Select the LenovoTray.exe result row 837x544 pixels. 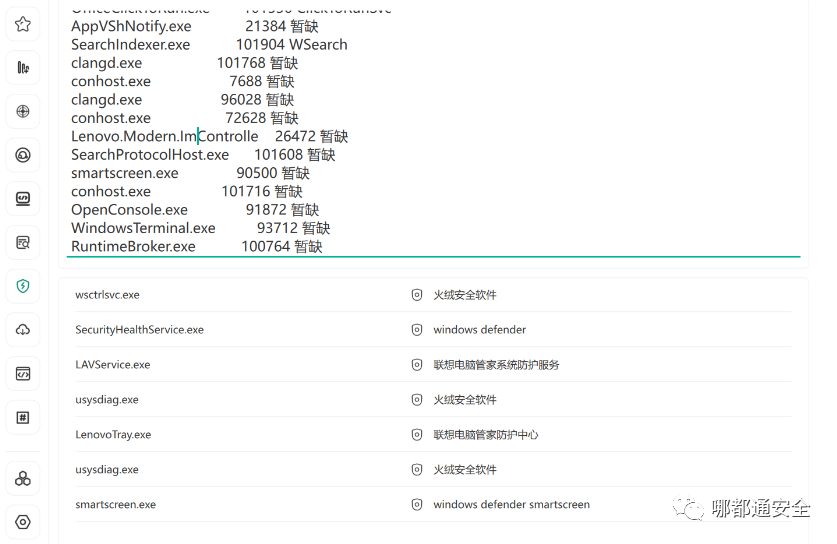433,435
